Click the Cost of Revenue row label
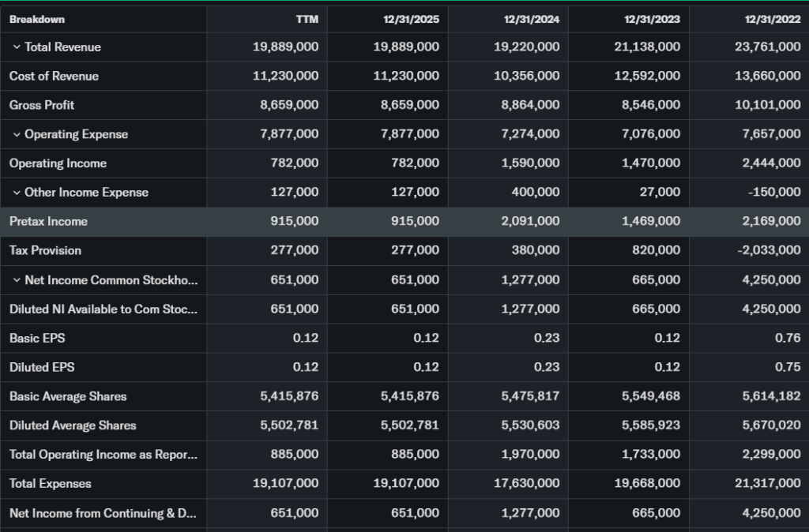 [54, 77]
